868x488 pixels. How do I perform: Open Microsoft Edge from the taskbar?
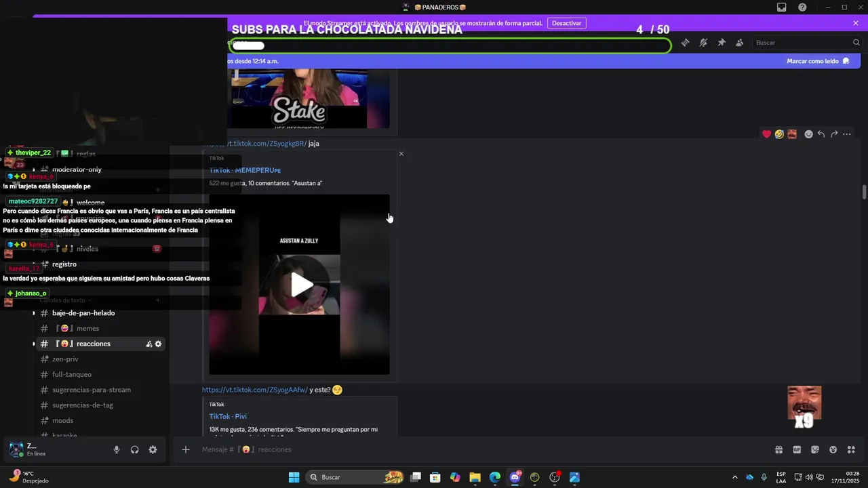coord(495,477)
